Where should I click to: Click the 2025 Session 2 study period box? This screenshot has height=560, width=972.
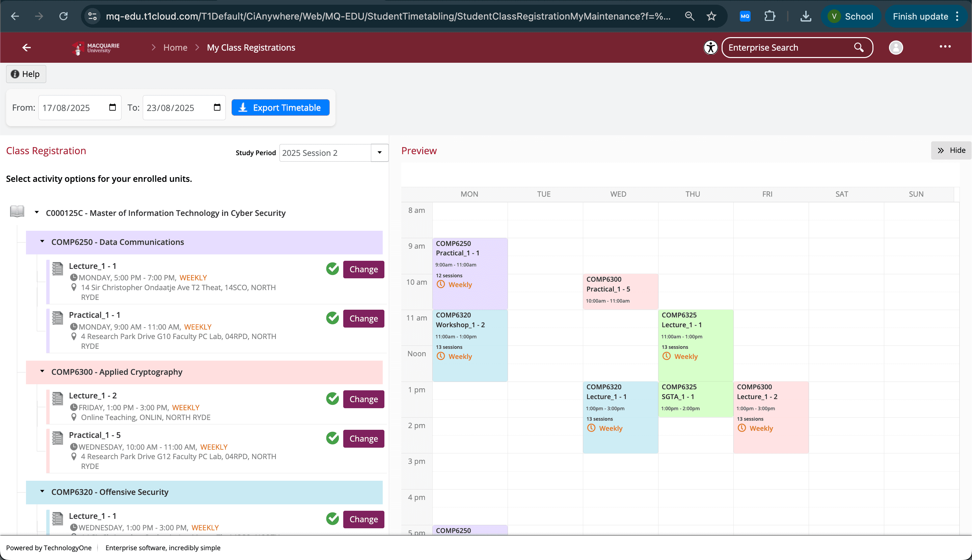[x=325, y=153]
